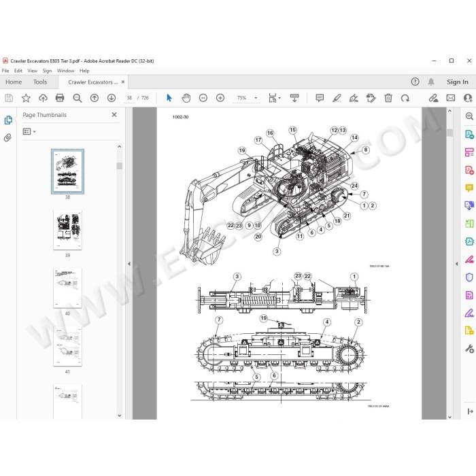
Task: Send file by email envelope icon
Action: 450,98
